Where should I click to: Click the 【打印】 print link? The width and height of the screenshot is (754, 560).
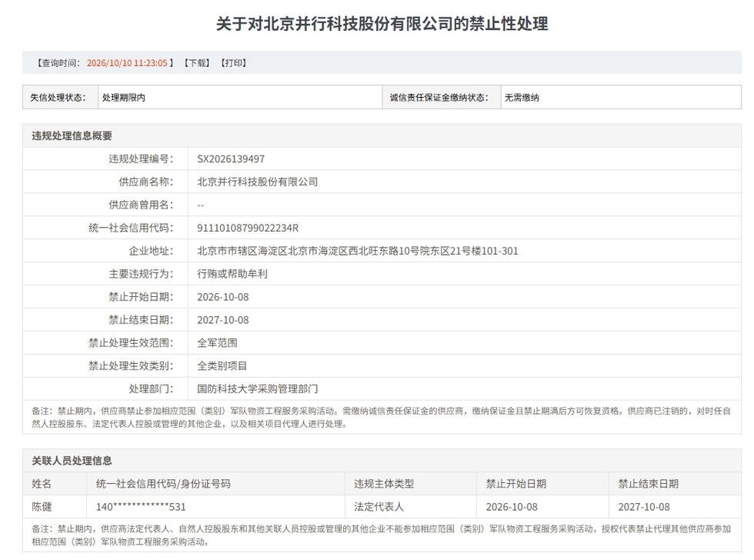[234, 63]
